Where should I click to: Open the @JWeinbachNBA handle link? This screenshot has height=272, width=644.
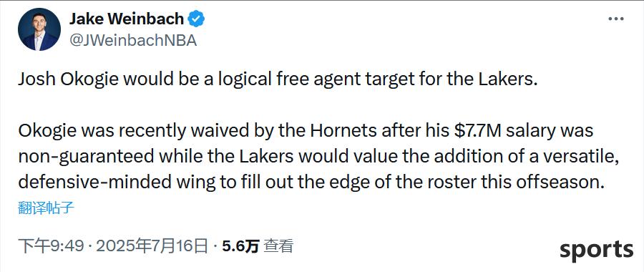coord(133,40)
